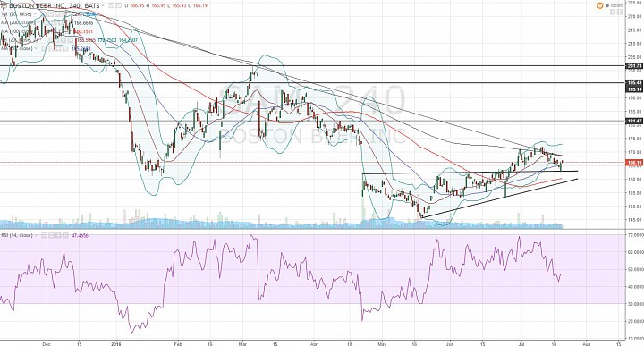Open RSI format settings icon
Viewport: 644px width, 346px height.
tap(51, 236)
